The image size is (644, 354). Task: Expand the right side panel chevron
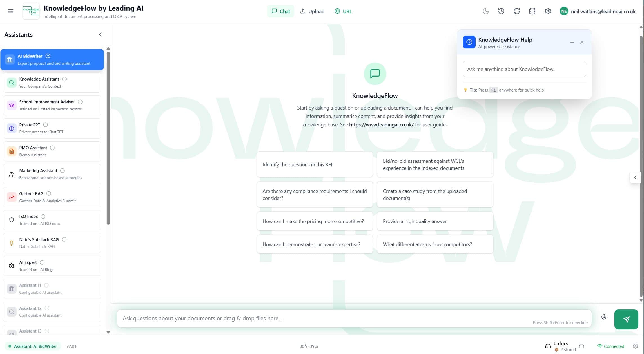click(x=635, y=177)
